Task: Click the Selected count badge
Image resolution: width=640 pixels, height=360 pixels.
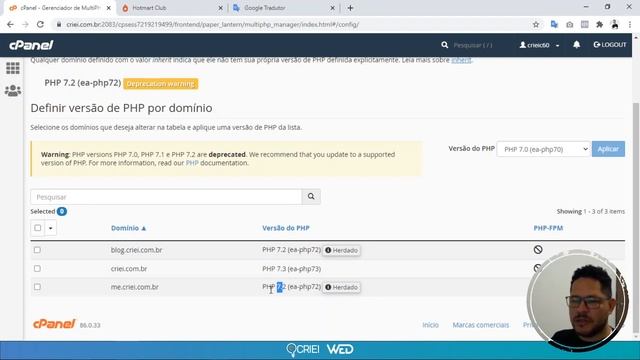Action: coord(62,211)
